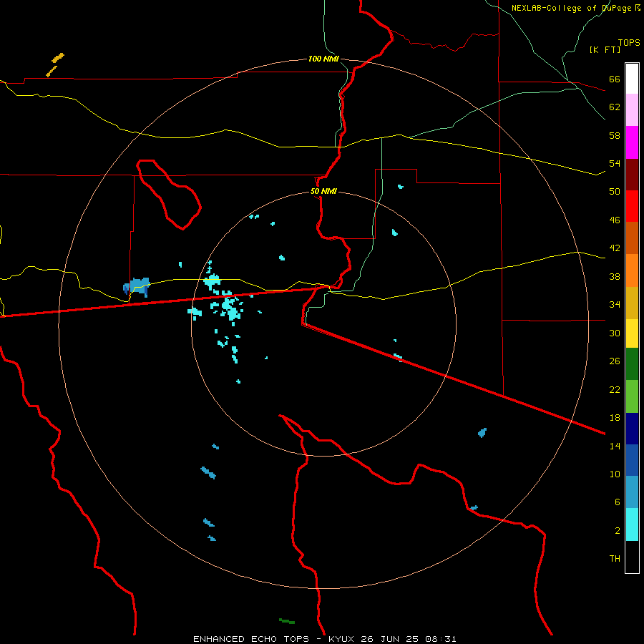Select the dark green legend block
This screenshot has width=644, height=644.
[632, 364]
